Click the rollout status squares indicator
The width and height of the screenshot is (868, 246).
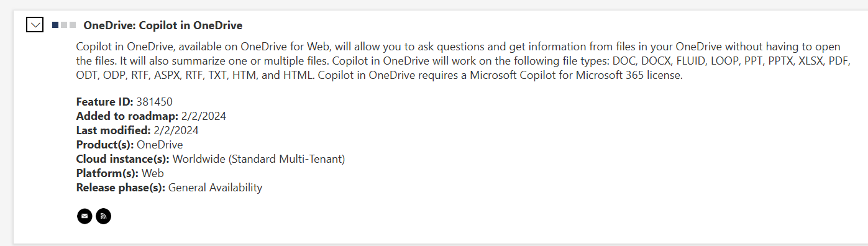65,25
